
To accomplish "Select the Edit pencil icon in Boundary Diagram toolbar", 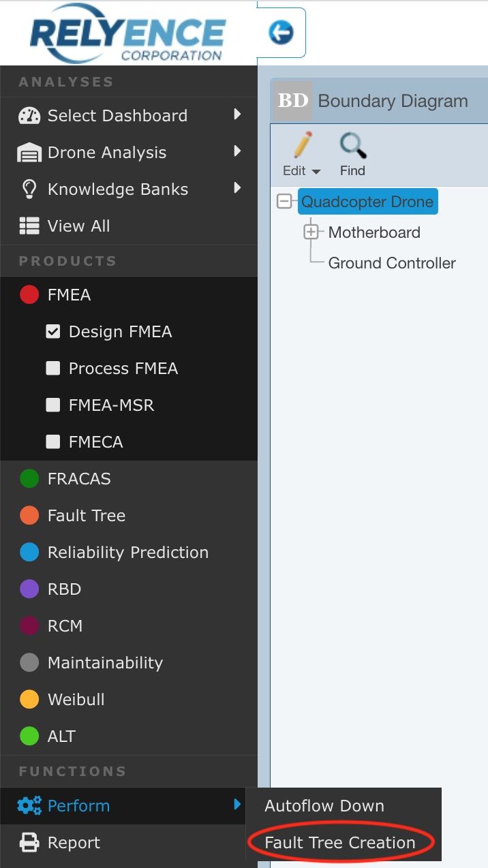I will (301, 145).
